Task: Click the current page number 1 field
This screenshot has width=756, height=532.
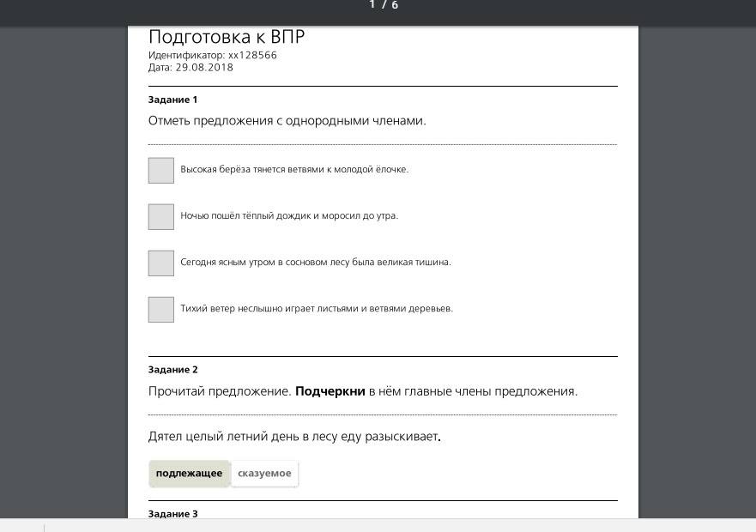Action: (x=372, y=5)
